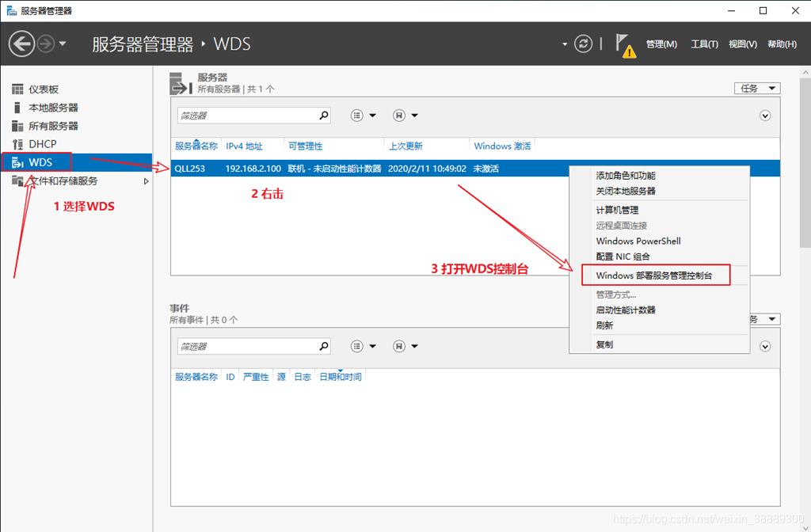This screenshot has width=811, height=532.
Task: Click the refresh icon in header
Action: 583,44
